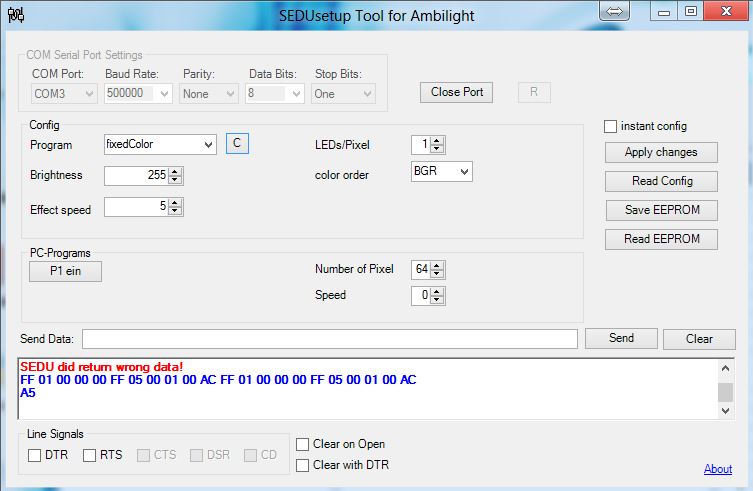This screenshot has width=753, height=491.
Task: Increase Effect speed with the up arrow
Action: tap(175, 202)
